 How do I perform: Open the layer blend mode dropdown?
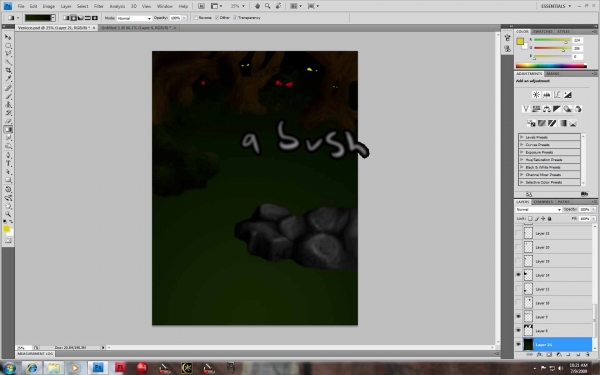coord(538,209)
